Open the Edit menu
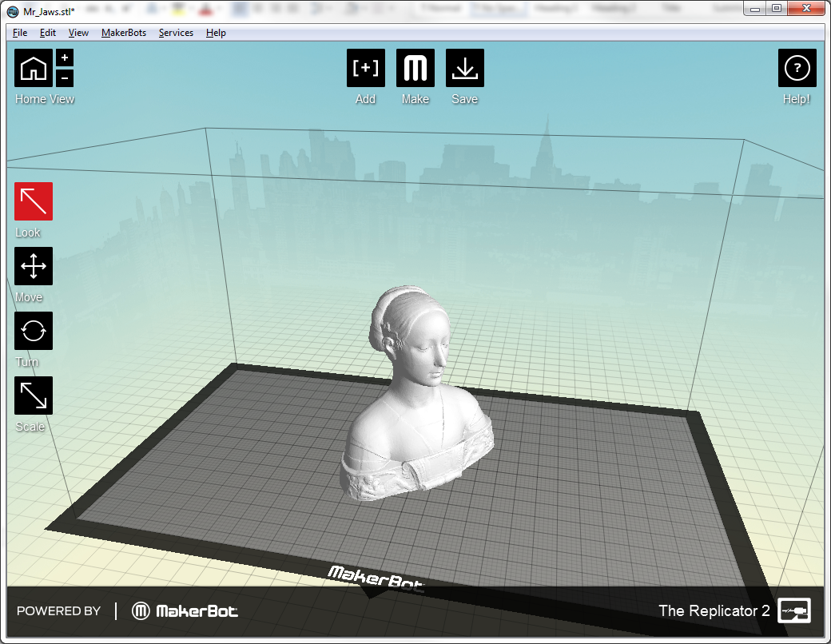831x644 pixels. [x=48, y=33]
